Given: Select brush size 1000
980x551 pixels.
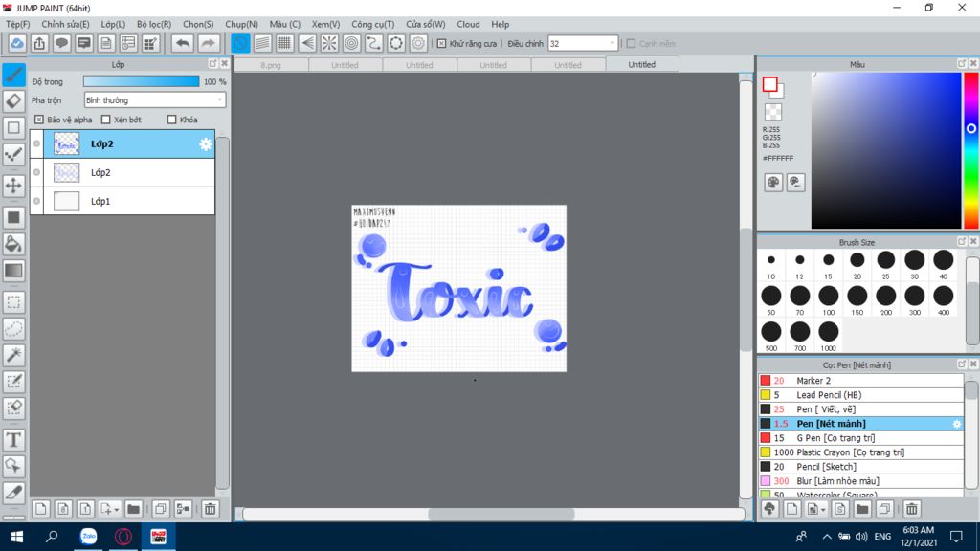Looking at the screenshot, I should [828, 336].
